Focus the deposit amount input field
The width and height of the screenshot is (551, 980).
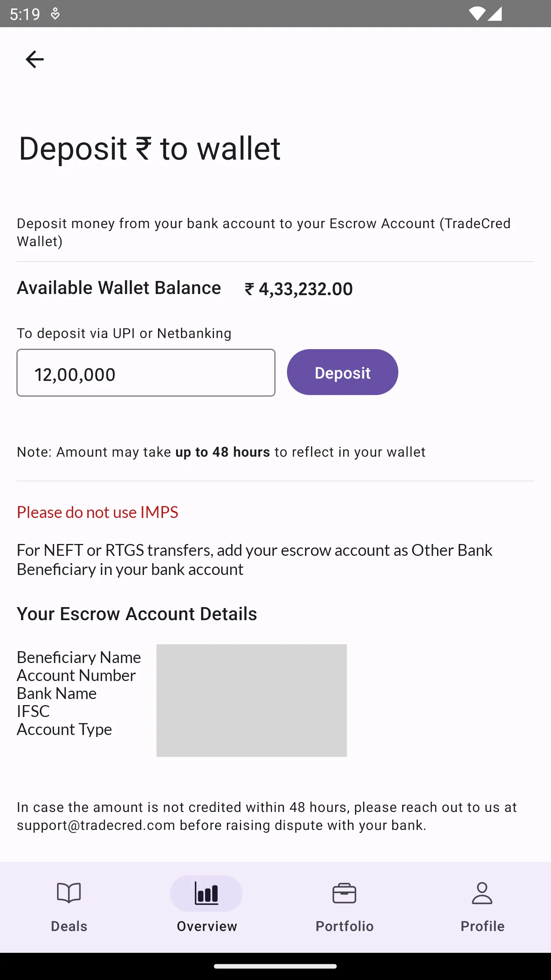coord(146,373)
